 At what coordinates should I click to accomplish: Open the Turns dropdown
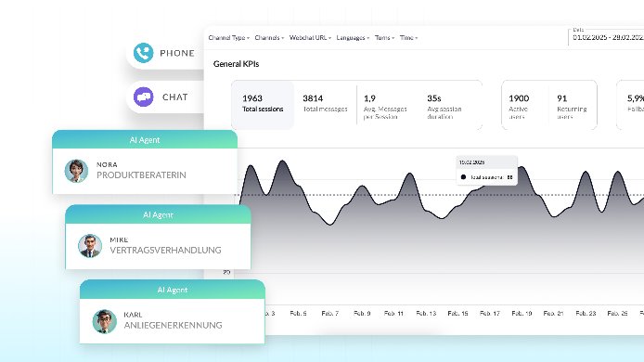[x=384, y=38]
